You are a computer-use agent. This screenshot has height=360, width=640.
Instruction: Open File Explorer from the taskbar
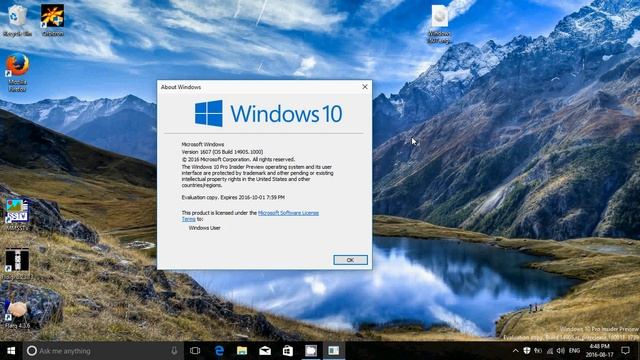(x=242, y=351)
